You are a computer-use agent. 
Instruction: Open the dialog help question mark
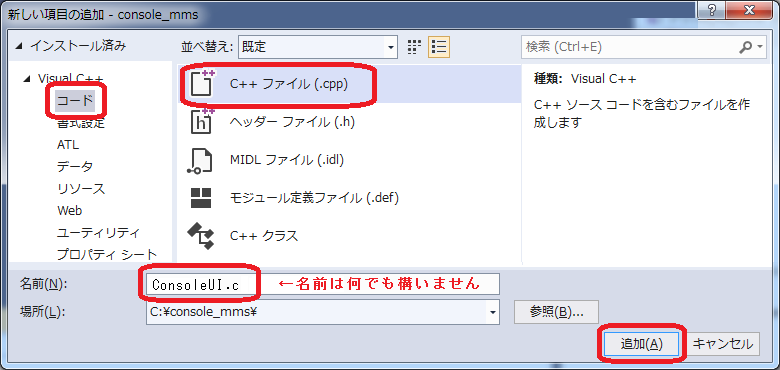click(713, 9)
